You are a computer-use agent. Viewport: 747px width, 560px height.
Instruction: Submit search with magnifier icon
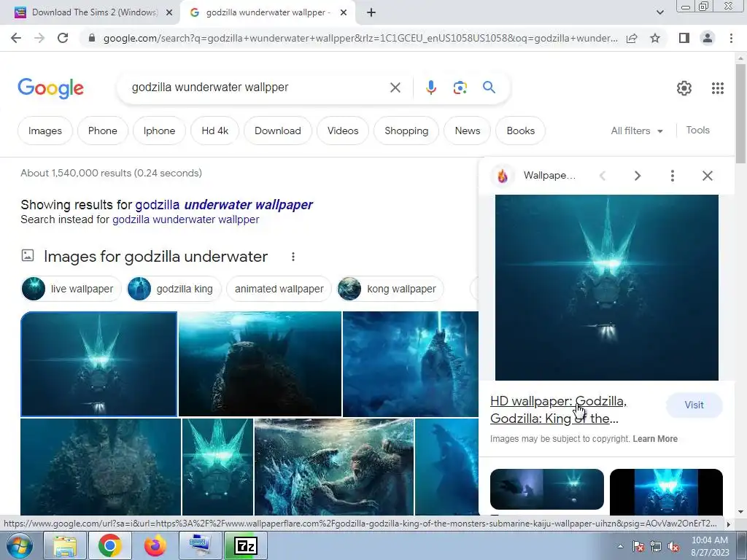pos(489,87)
